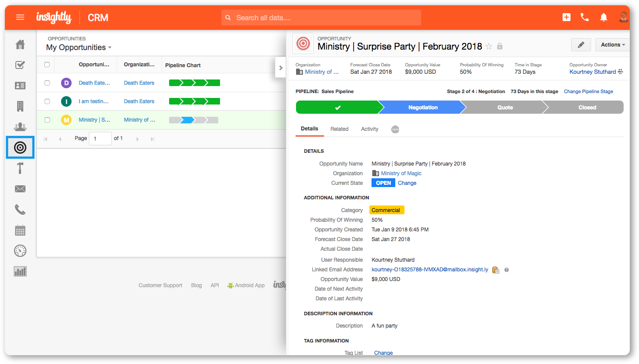
Task: Switch to the Related tab
Action: pos(339,129)
